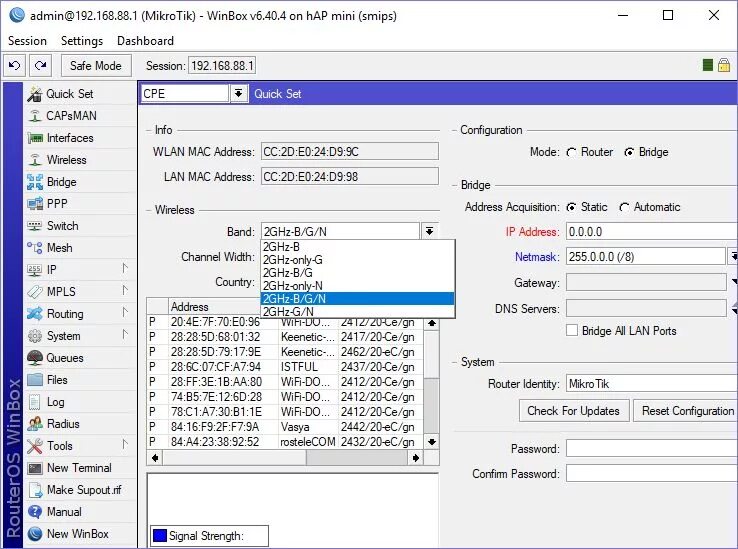Expand the Routing submenu in sidebar
This screenshot has width=738, height=549.
(125, 313)
